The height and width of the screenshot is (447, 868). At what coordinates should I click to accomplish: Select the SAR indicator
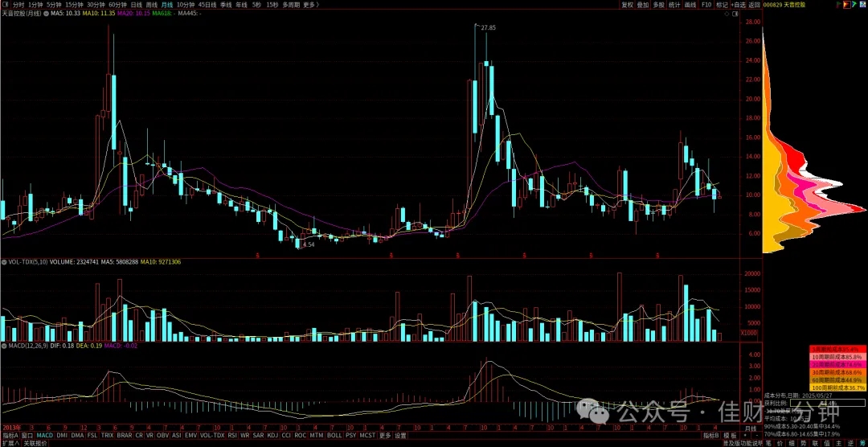coord(258,436)
